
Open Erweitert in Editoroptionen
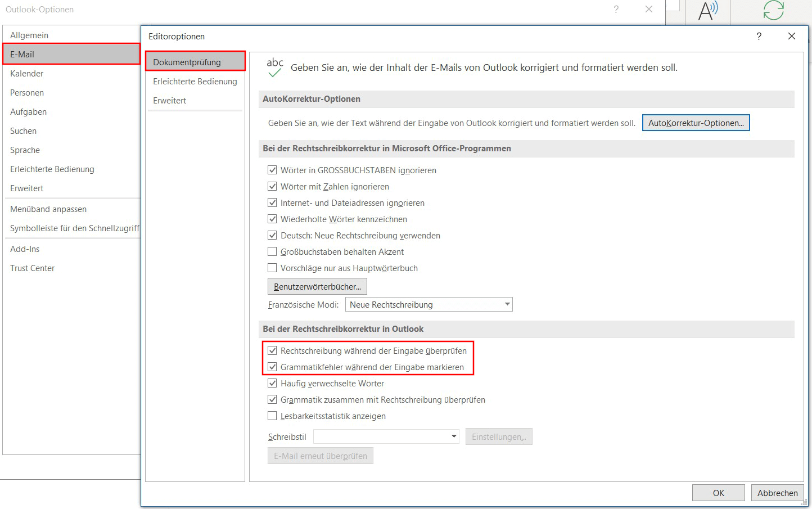click(195, 100)
